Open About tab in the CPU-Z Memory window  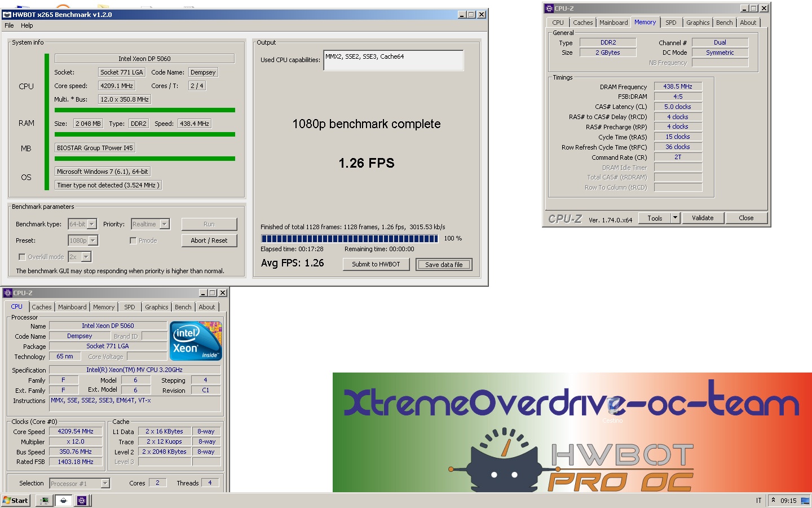coord(748,23)
